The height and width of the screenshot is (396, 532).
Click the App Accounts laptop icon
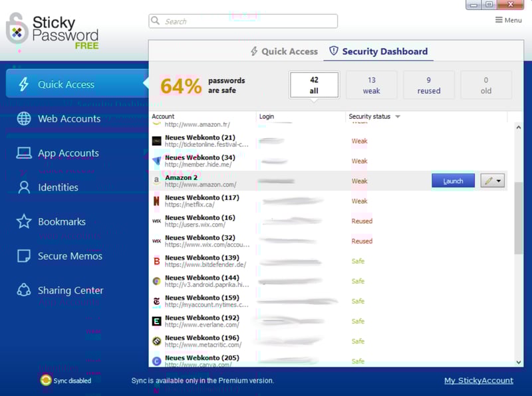24,153
